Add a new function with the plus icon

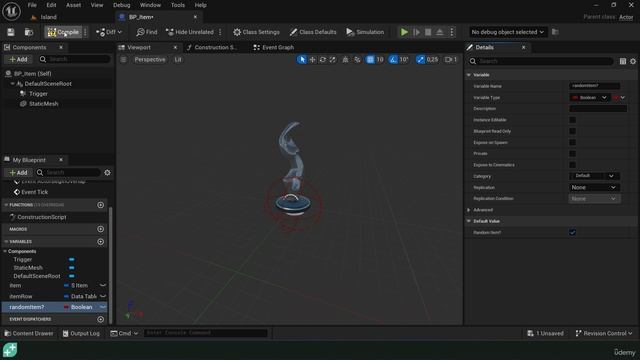pos(101,205)
